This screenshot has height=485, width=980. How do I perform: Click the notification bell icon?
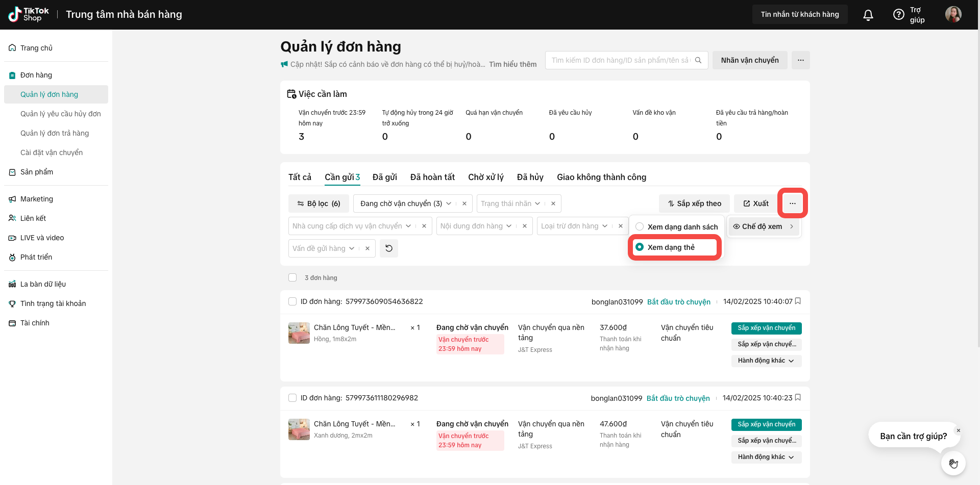point(868,15)
